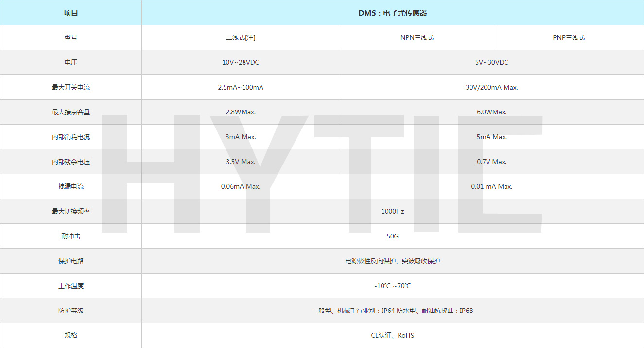644x348 pixels.
Task: Click the IP64/IP68 protection rating text
Action: pos(393,311)
